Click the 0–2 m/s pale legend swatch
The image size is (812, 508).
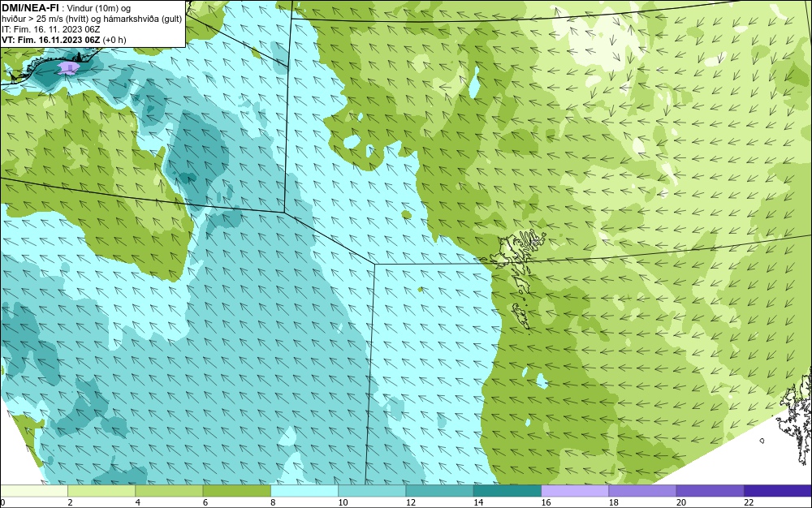34,491
